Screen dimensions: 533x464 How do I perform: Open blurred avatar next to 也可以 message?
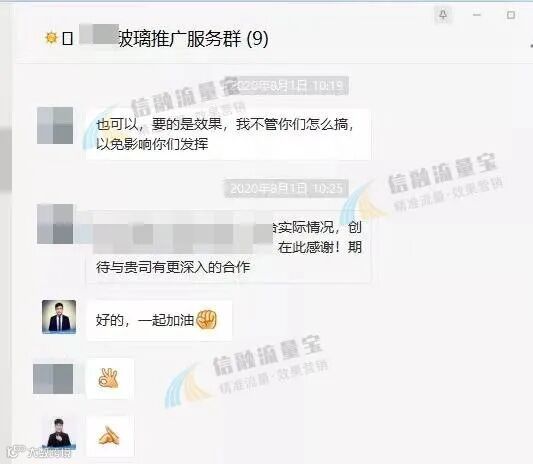(x=55, y=125)
